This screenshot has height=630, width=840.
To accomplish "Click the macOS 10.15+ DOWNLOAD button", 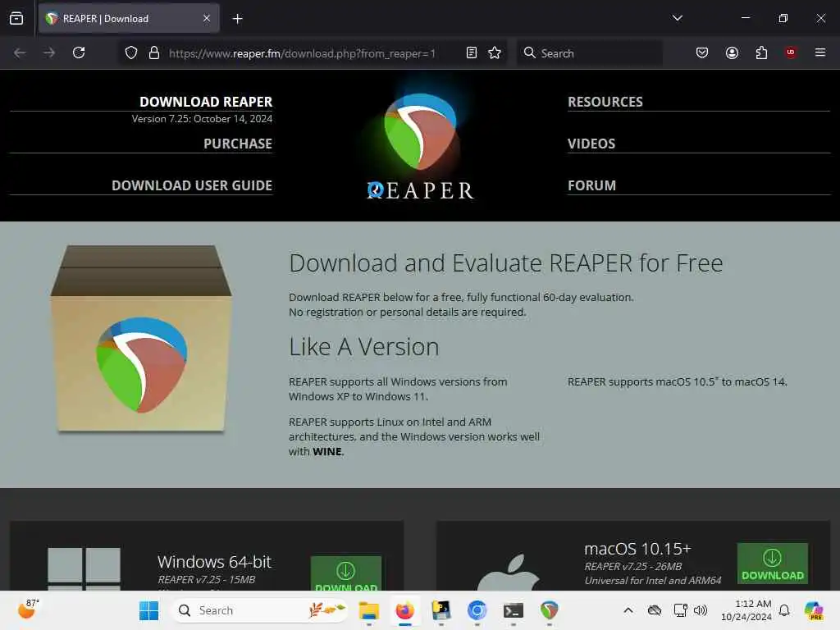I will tap(773, 564).
